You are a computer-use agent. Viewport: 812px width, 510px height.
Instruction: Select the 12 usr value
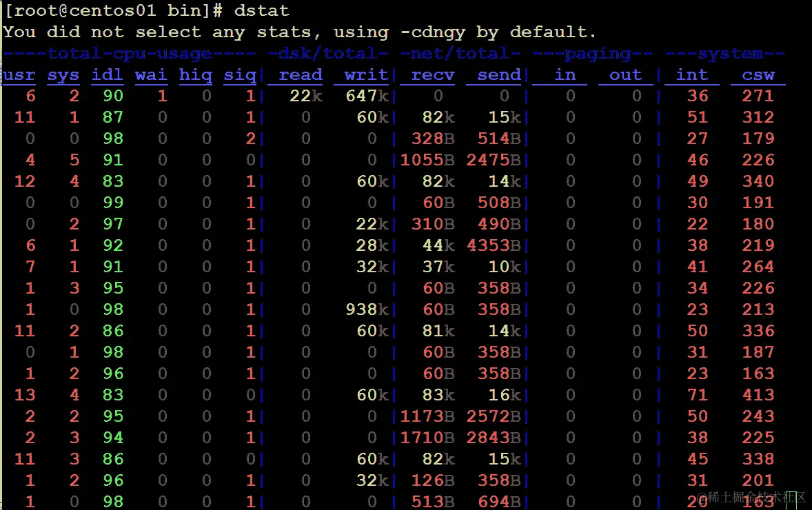point(25,181)
